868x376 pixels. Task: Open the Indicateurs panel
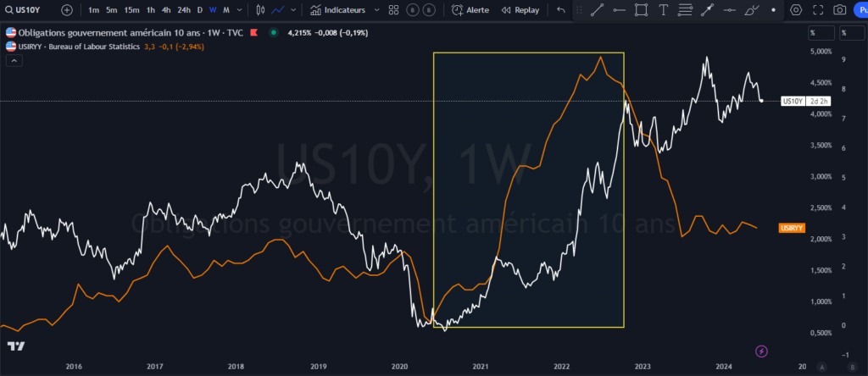[337, 10]
